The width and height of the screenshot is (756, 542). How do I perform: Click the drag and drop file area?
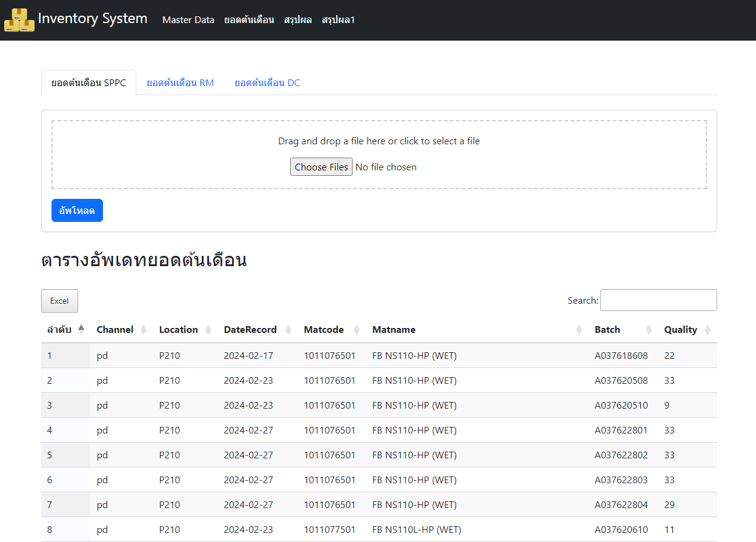click(x=379, y=155)
